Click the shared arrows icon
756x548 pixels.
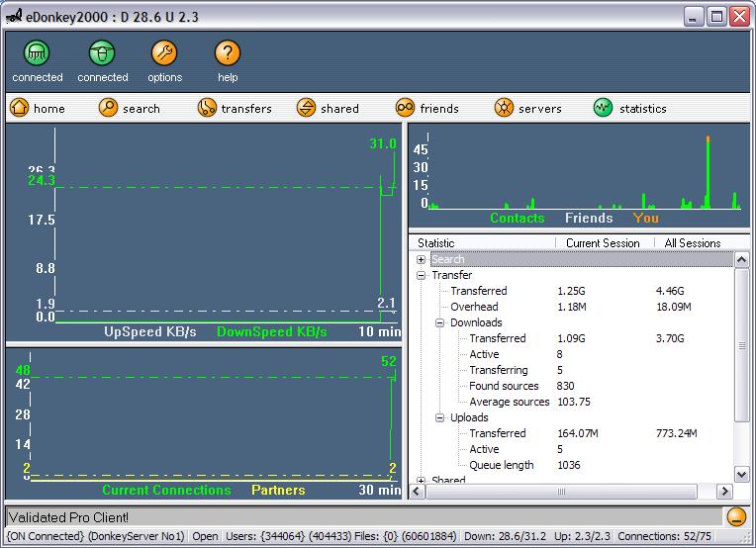[x=306, y=107]
